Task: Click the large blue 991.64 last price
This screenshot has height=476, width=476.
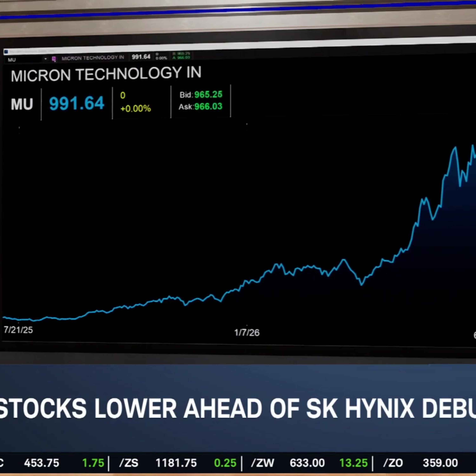Action: point(77,103)
